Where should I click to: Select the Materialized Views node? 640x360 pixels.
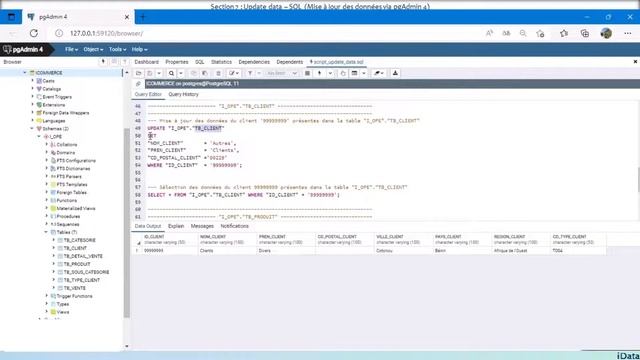click(x=76, y=209)
